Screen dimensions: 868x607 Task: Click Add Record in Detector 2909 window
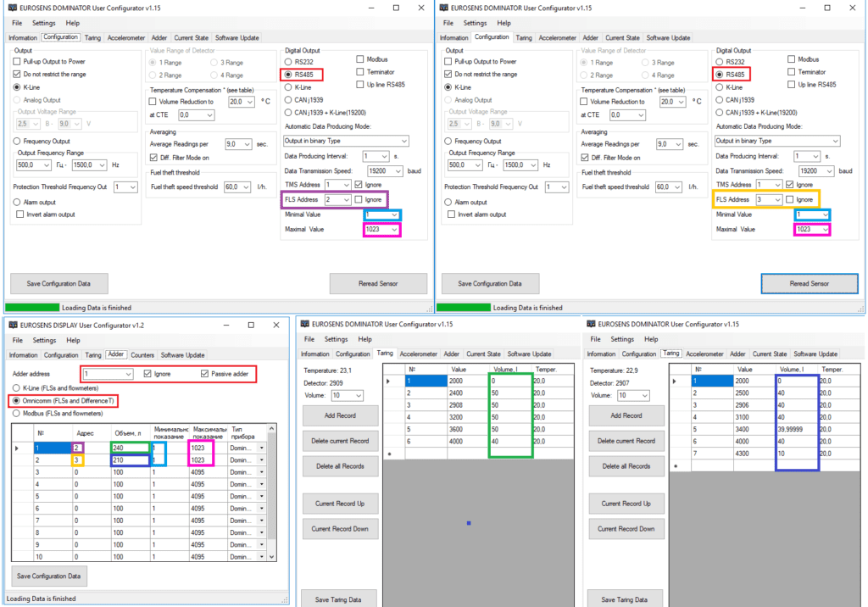click(339, 415)
